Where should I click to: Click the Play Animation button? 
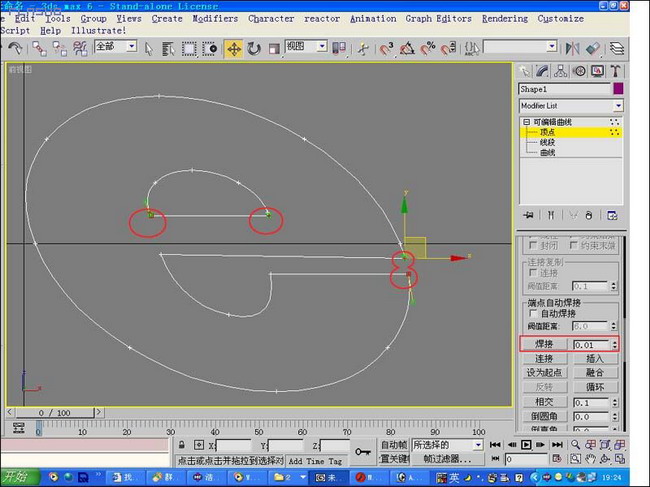pos(526,445)
